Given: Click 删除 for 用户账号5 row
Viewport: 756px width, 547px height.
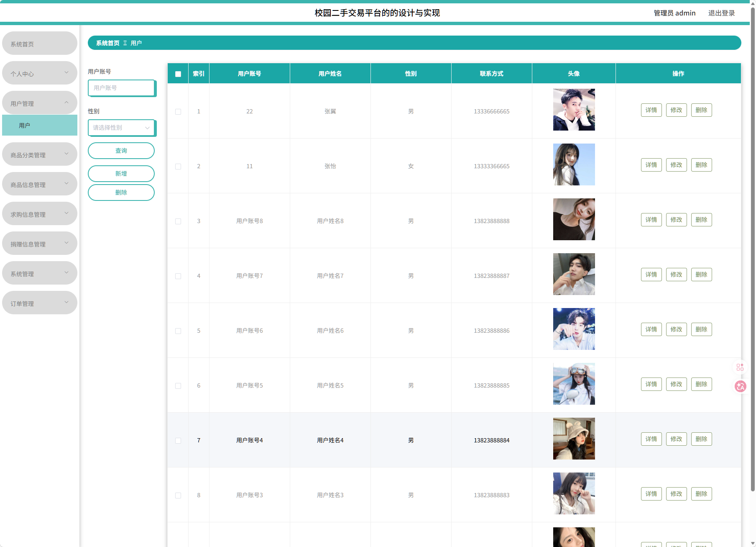Looking at the screenshot, I should pos(702,384).
